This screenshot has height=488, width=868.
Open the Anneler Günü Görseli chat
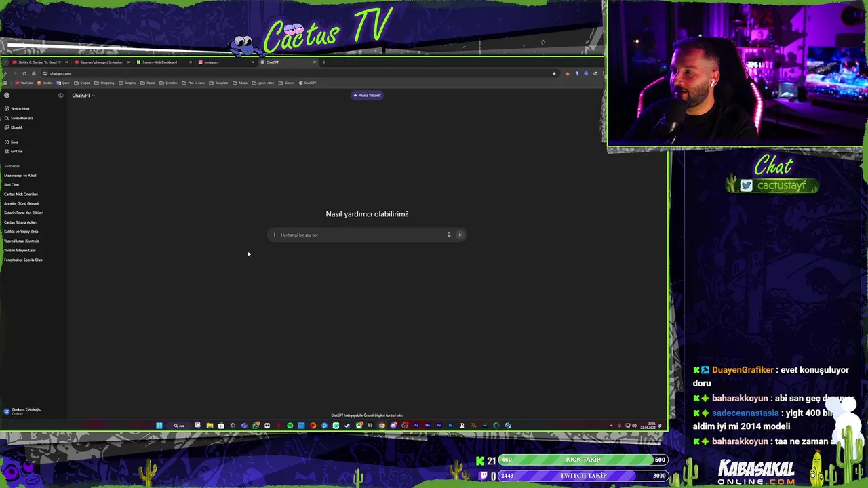click(x=22, y=203)
